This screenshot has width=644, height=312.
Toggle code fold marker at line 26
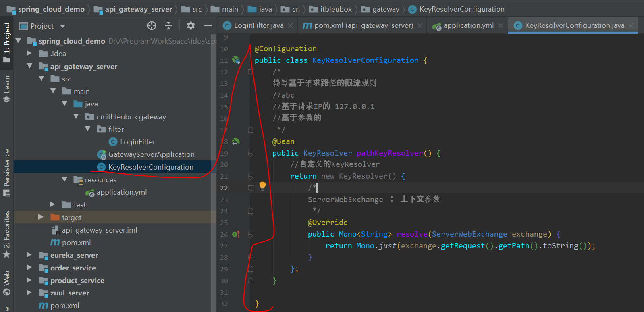coord(251,234)
